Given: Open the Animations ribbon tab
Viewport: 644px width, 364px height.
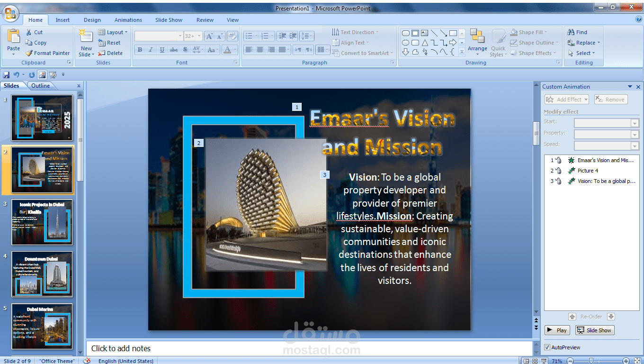Looking at the screenshot, I should coord(128,20).
